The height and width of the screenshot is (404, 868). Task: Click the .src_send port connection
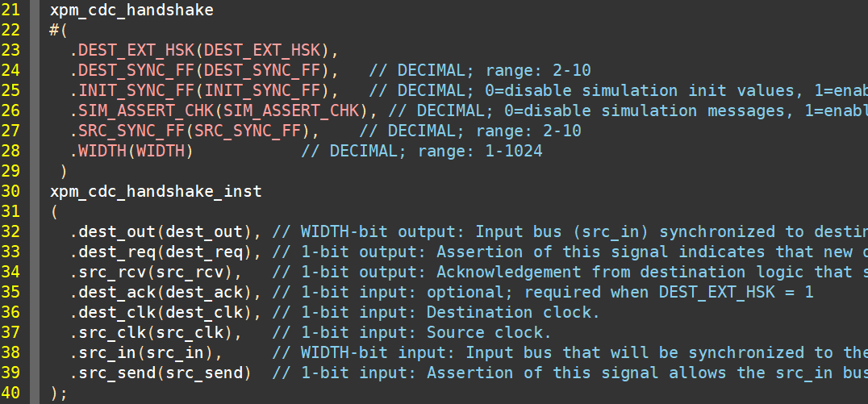coord(110,373)
